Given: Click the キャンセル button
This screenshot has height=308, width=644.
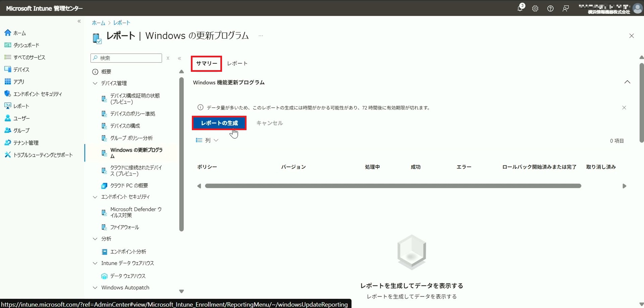Looking at the screenshot, I should [269, 123].
